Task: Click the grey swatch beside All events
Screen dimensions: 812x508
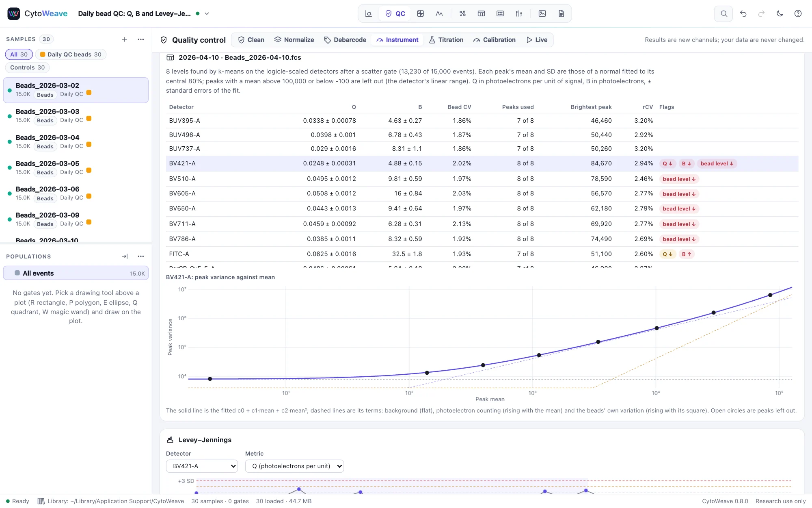Action: click(x=17, y=273)
